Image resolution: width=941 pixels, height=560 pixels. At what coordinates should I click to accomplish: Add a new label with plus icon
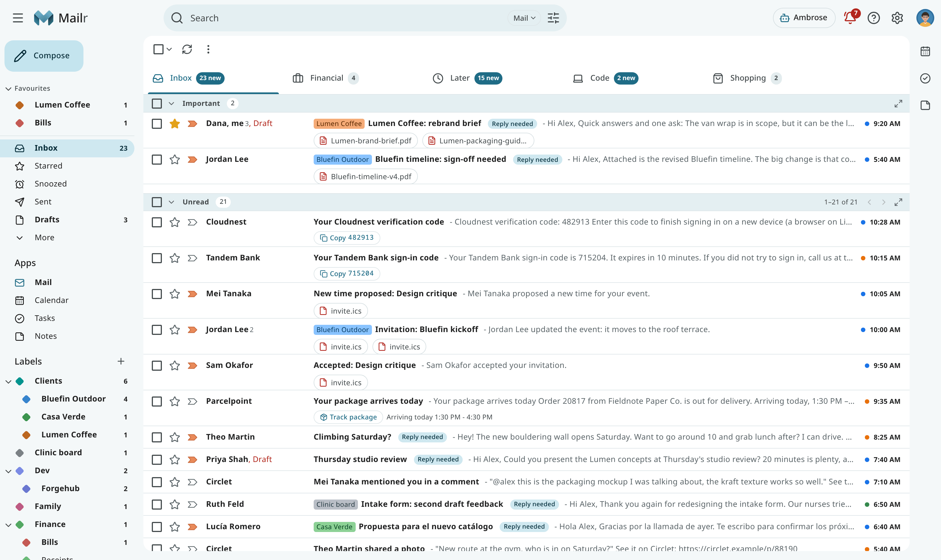coord(121,361)
